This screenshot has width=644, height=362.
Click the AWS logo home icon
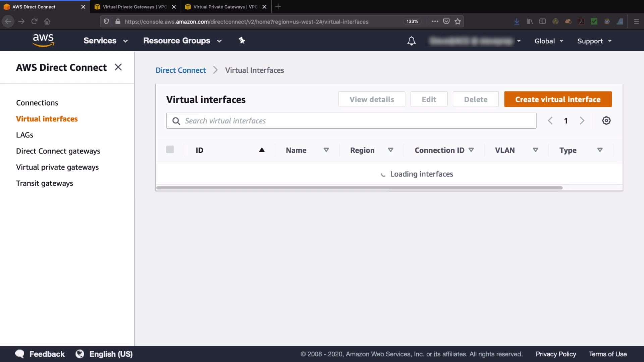(43, 40)
